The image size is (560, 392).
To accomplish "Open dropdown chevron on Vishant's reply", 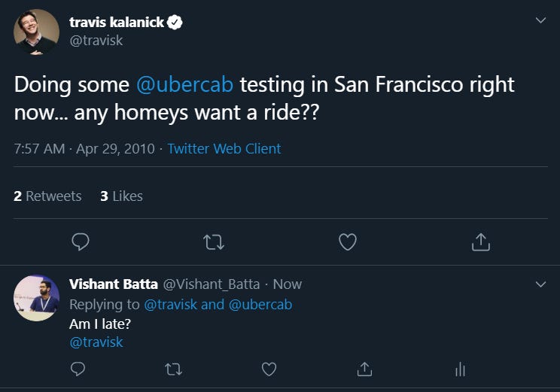I will pos(540,284).
